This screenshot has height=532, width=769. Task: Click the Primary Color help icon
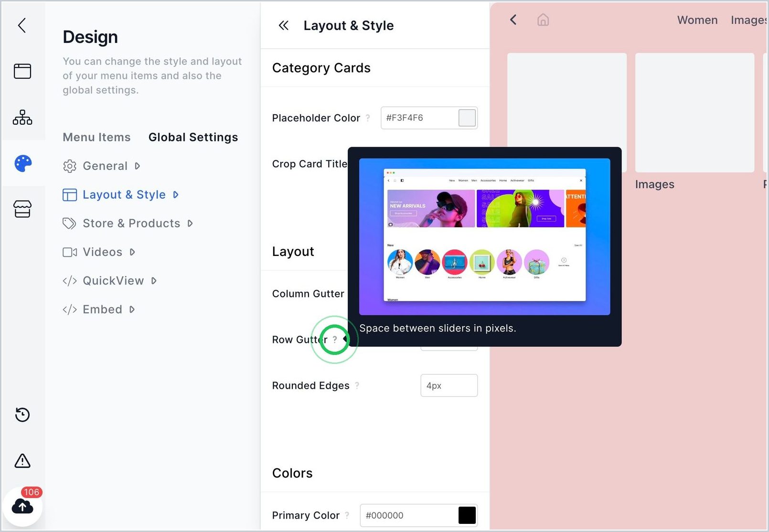[x=347, y=515]
